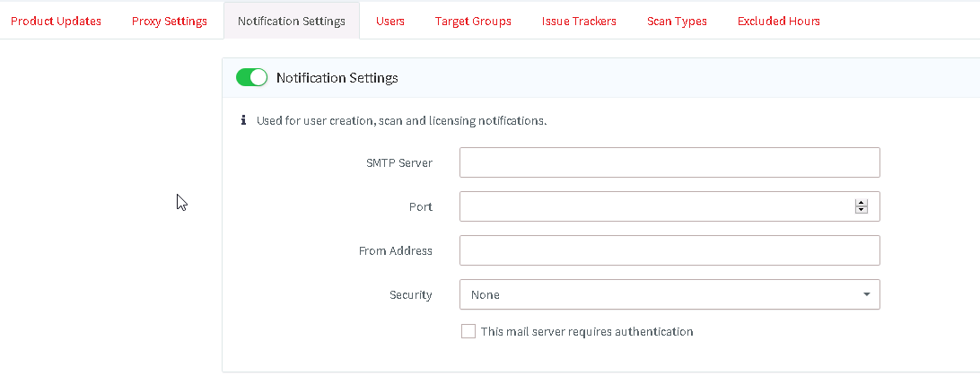Open the Product Updates tab
This screenshot has height=385, width=980.
tap(56, 21)
